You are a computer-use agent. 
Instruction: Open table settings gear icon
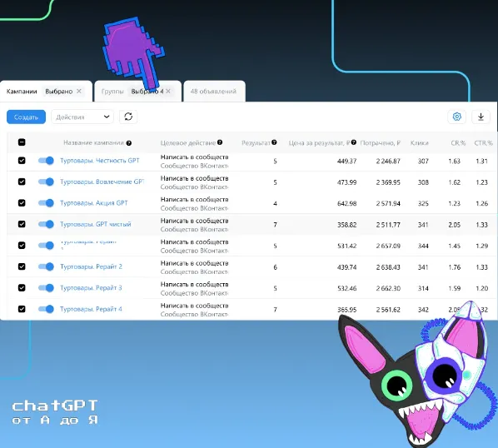click(x=456, y=117)
